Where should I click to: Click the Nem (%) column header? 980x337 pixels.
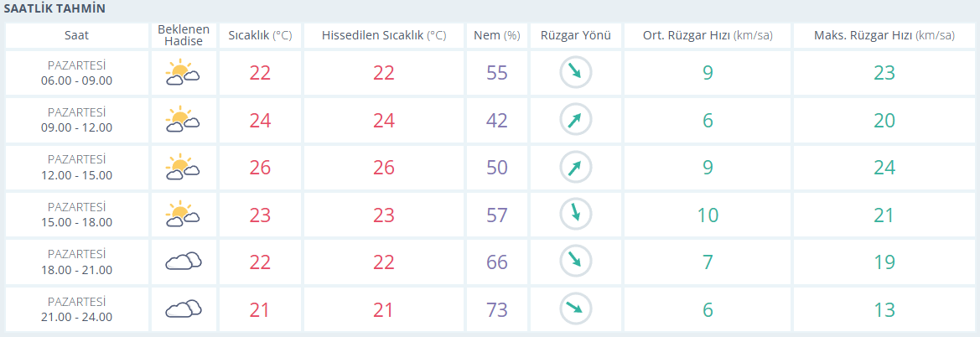[x=497, y=35]
